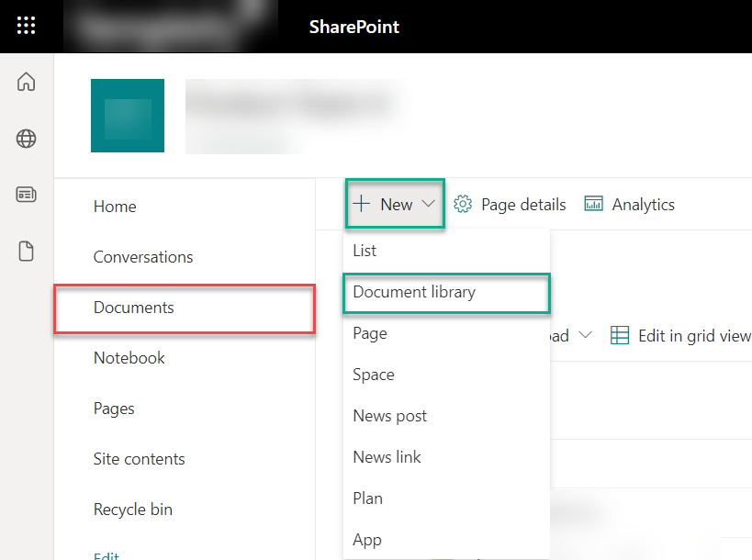This screenshot has width=752, height=560.
Task: Click the Home icon in the left rail
Action: [x=26, y=82]
